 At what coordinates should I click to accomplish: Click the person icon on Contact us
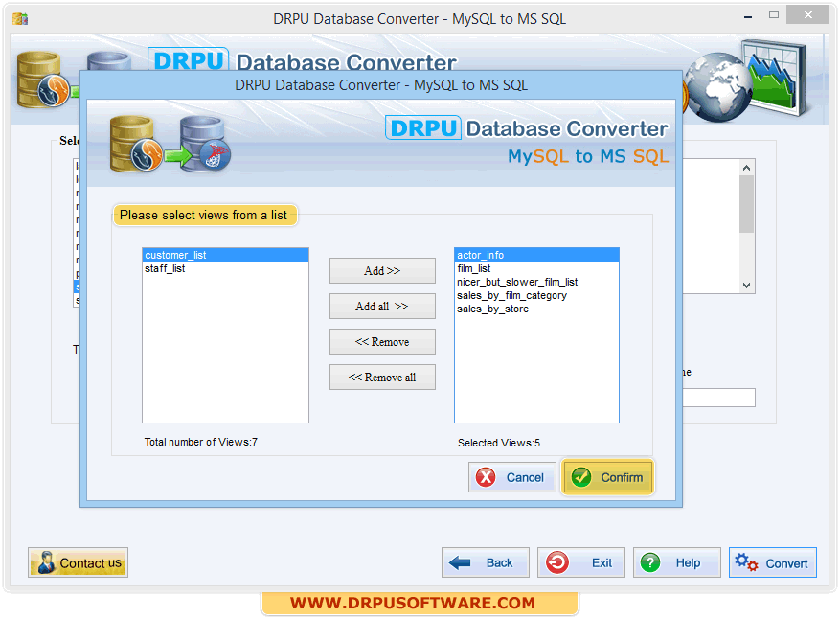pos(46,562)
